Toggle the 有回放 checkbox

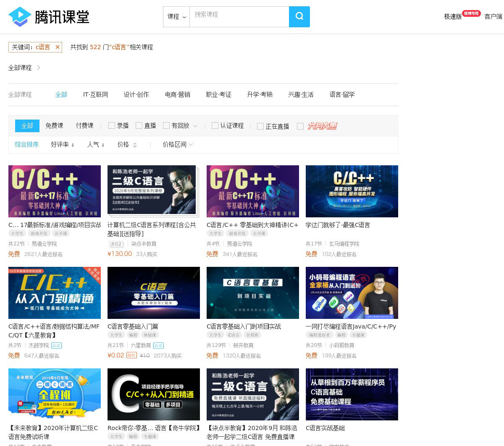pyautogui.click(x=166, y=125)
